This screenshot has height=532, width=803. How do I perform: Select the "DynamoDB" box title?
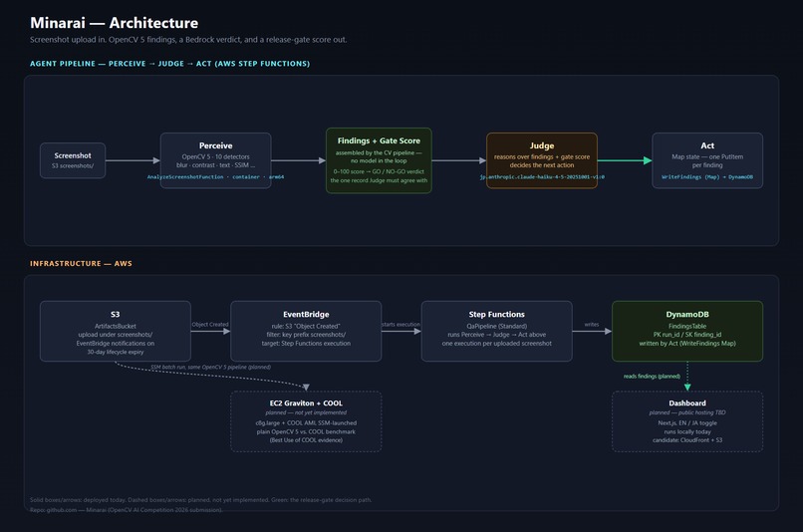tap(687, 315)
